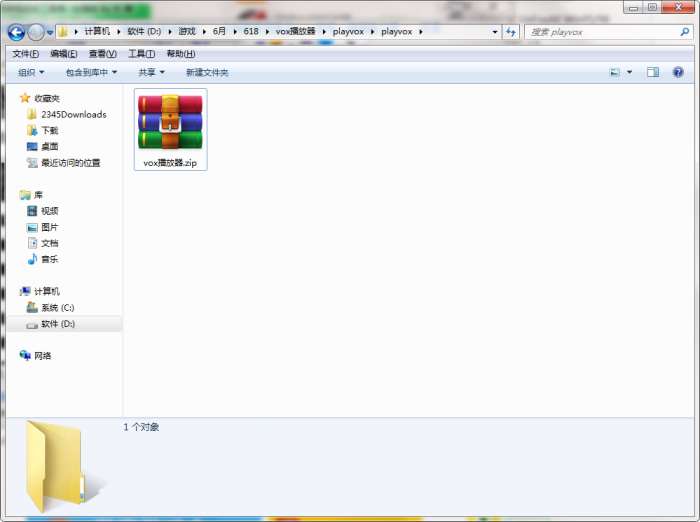Click the 系统 (C:) drive icon
Image resolution: width=700 pixels, height=522 pixels.
point(32,307)
